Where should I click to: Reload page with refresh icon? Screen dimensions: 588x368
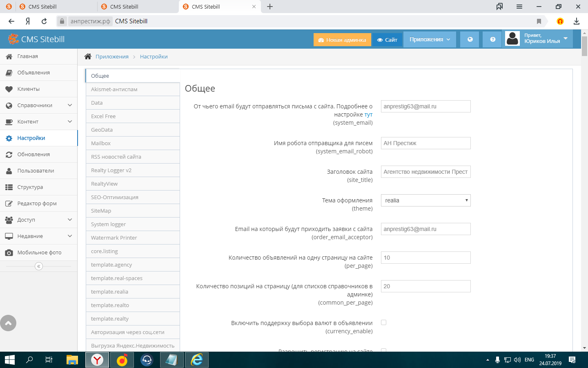pos(44,21)
